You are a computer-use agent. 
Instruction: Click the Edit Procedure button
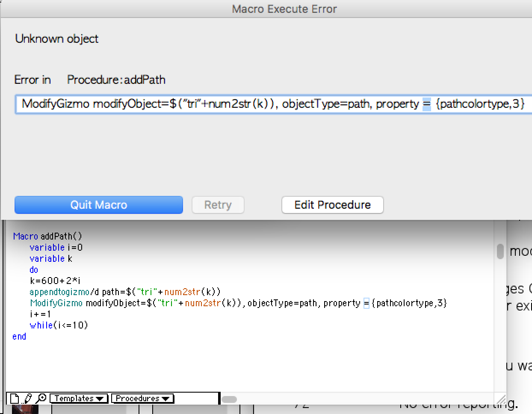[x=332, y=205]
